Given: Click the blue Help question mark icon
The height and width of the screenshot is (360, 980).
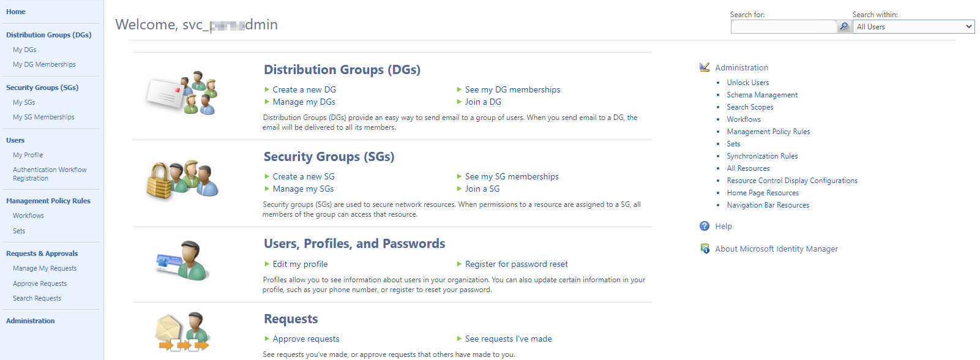Looking at the screenshot, I should click(705, 226).
